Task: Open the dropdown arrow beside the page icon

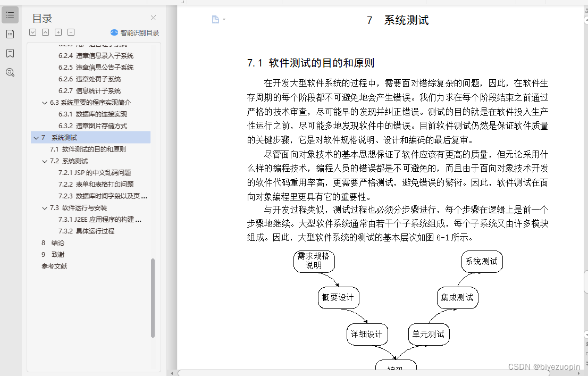Action: [x=224, y=19]
